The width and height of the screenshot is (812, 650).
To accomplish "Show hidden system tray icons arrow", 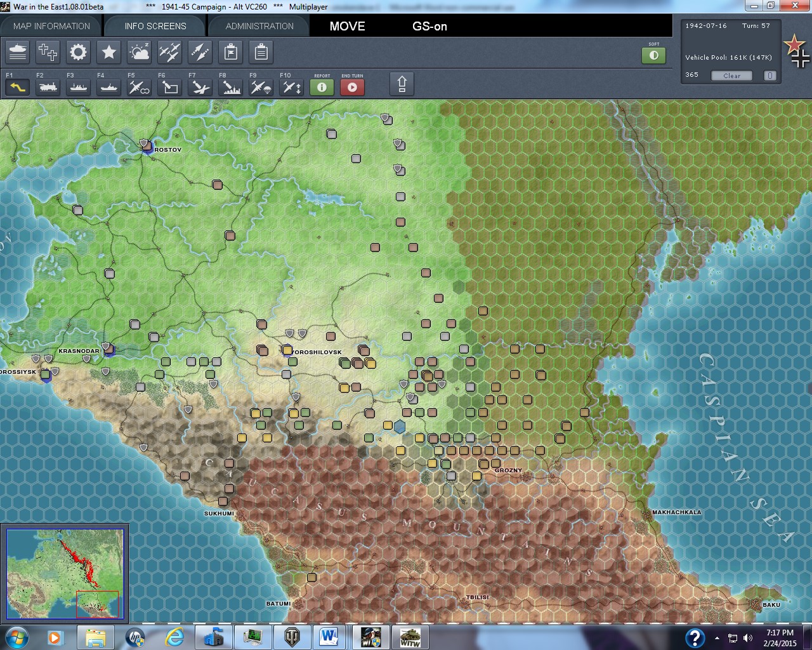I will pyautogui.click(x=717, y=638).
